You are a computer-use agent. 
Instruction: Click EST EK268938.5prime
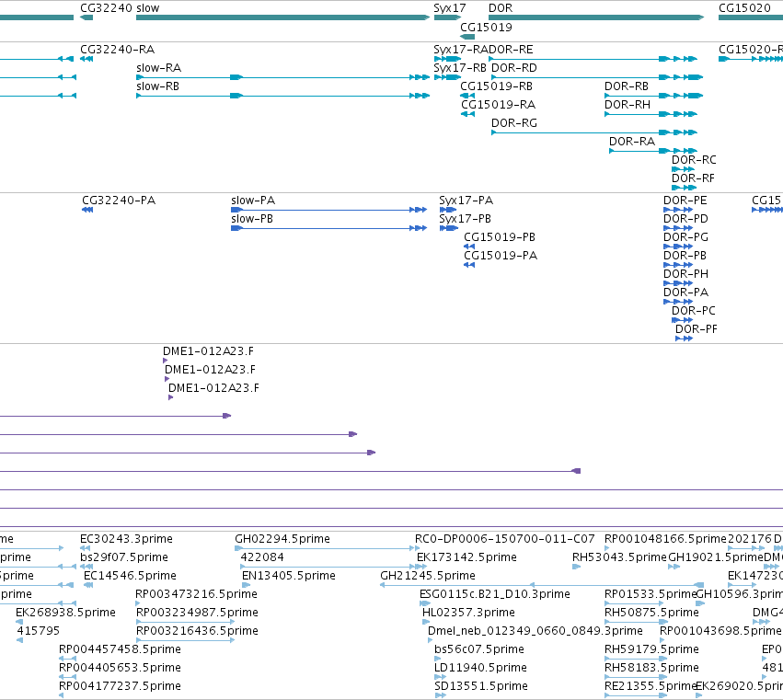(x=19, y=622)
